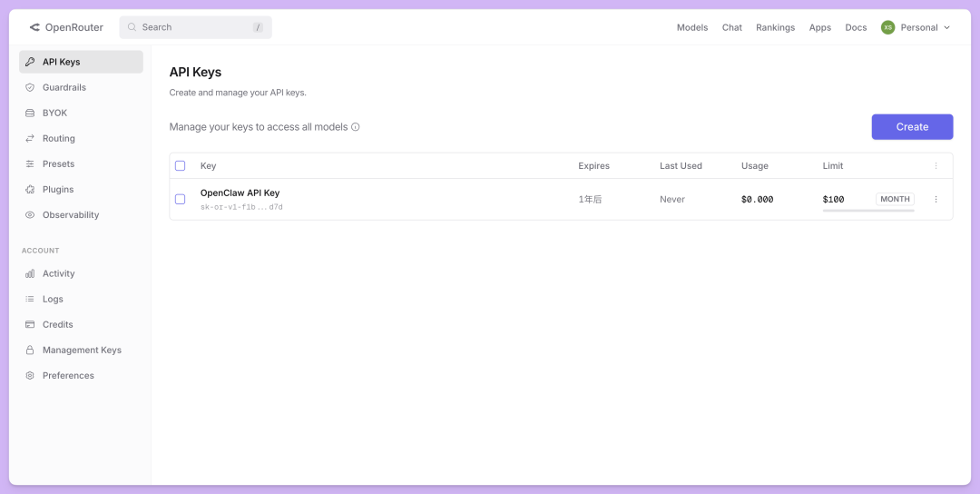Image resolution: width=980 pixels, height=494 pixels.
Task: Open Presets via its sliders icon
Action: (x=30, y=164)
